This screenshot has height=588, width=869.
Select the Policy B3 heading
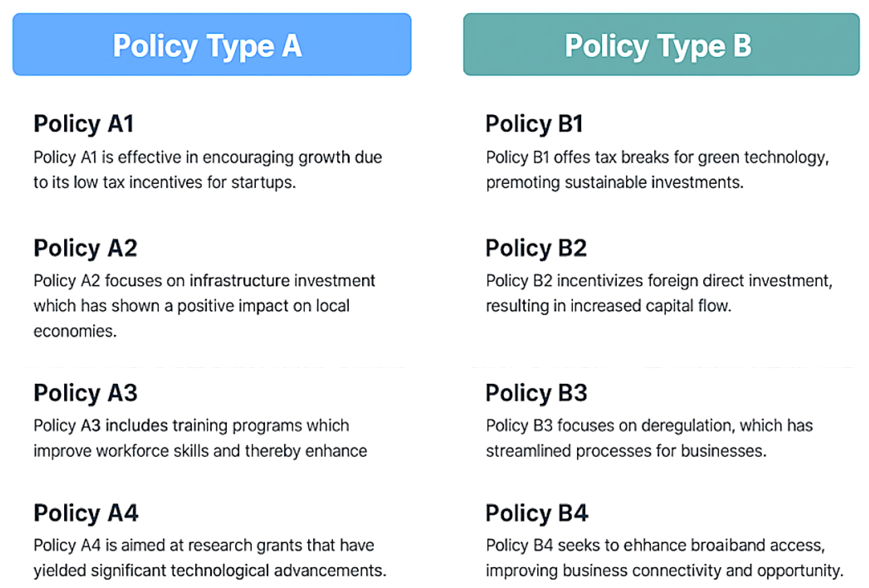click(x=537, y=393)
